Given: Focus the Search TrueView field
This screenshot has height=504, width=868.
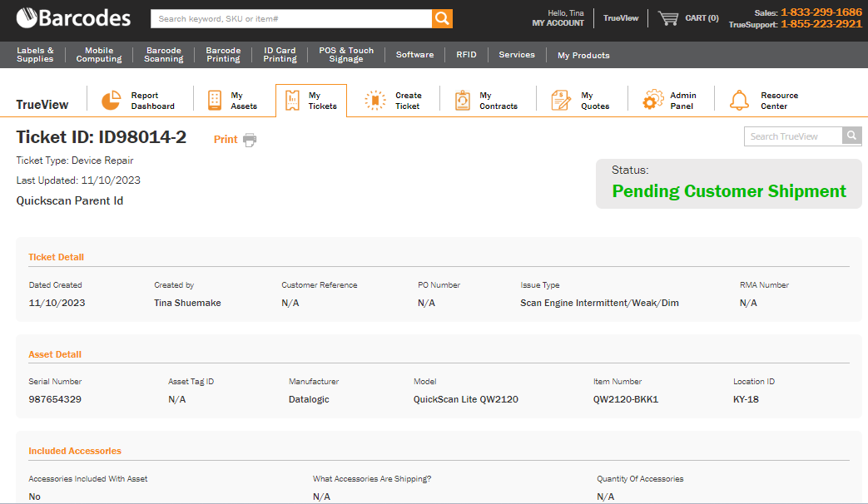Looking at the screenshot, I should pos(793,136).
